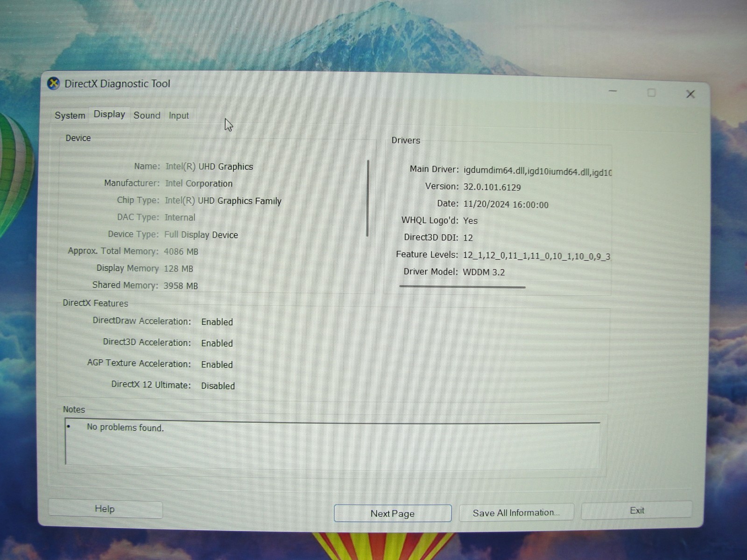Viewport: 747px width, 560px height.
Task: Click DirectX 12 Ultimate 'Disabled' value
Action: click(218, 386)
